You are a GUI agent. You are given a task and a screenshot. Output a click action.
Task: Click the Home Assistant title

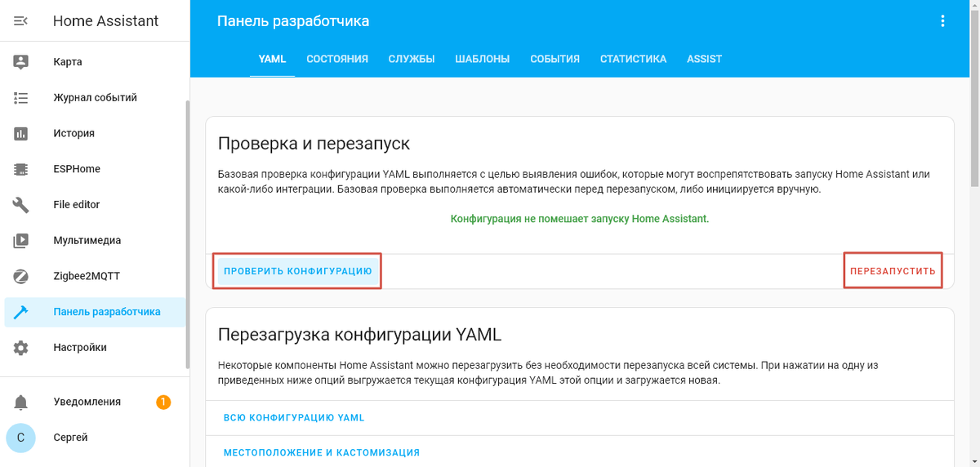[105, 21]
